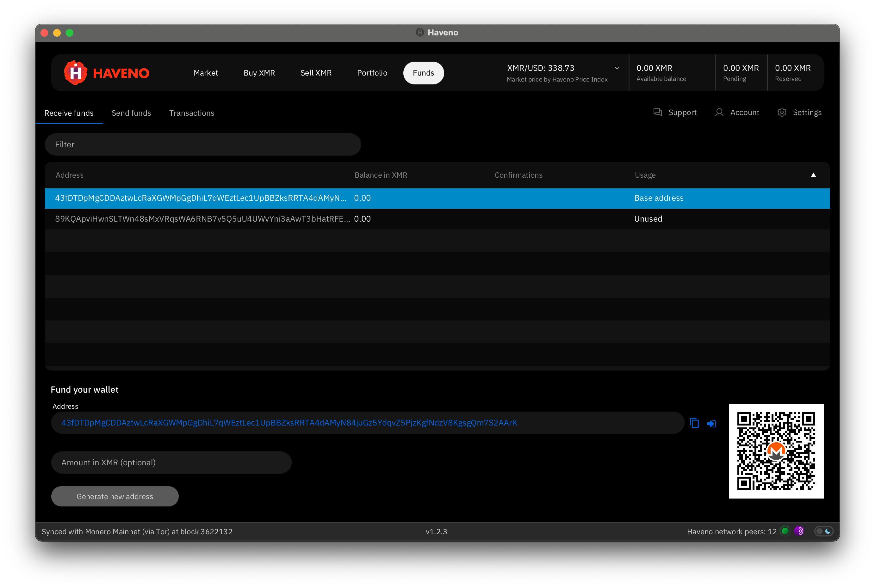Copy the wallet address to clipboard
Screen dimensions: 875x588
(694, 423)
